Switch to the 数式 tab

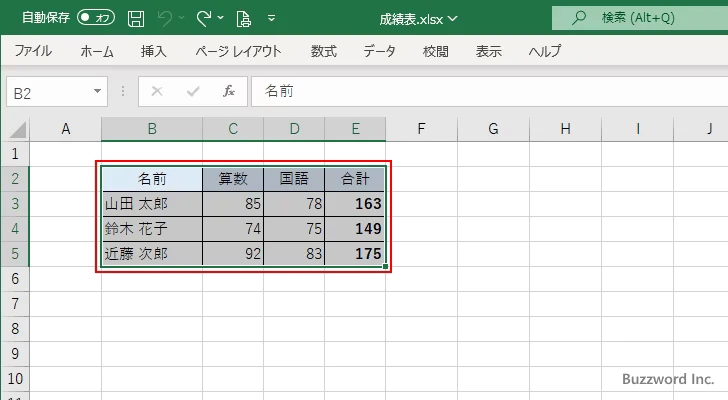324,51
